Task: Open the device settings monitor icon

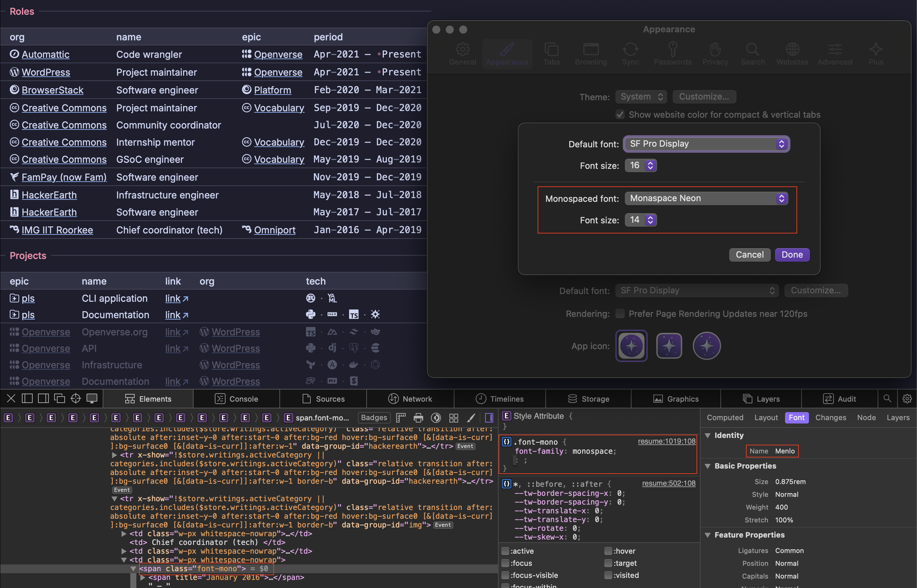Action: [92, 399]
